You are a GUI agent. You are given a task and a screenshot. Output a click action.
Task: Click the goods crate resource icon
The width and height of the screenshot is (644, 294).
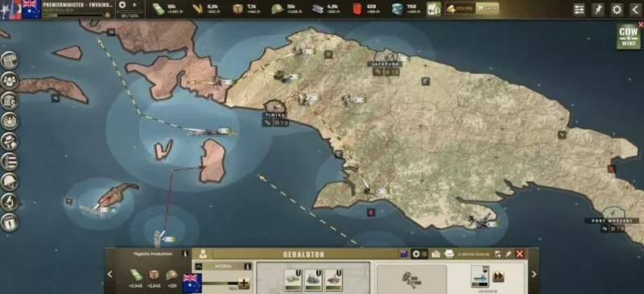click(237, 9)
